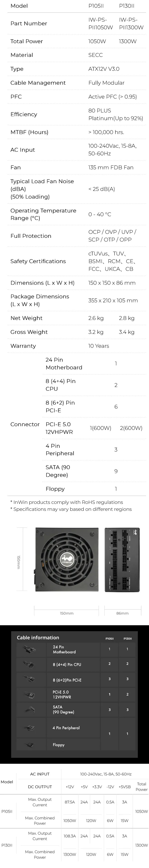Image resolution: width=149 pixels, height=868 pixels.
Task: Click the 24 Pin Motherboard cable icon
Action: [x=30, y=649]
